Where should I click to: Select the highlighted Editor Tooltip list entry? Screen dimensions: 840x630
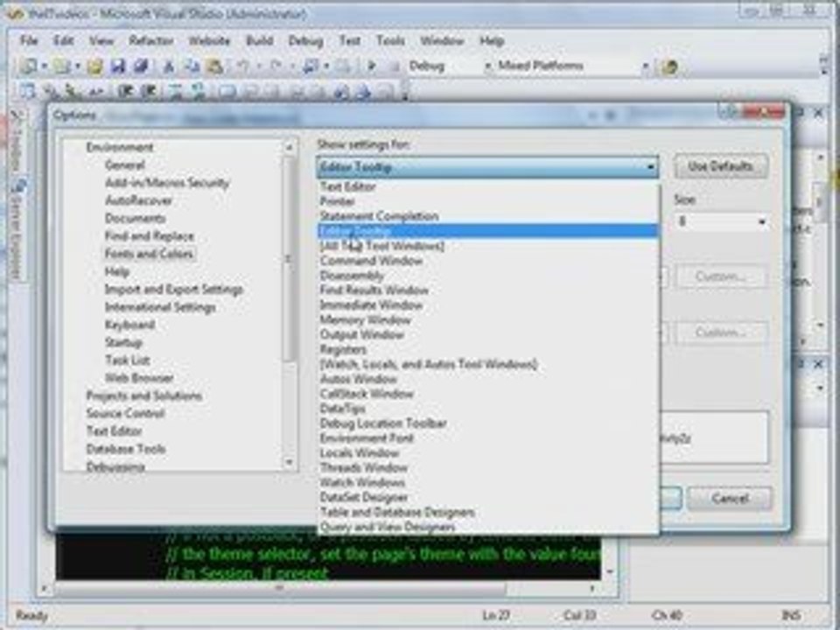[487, 231]
